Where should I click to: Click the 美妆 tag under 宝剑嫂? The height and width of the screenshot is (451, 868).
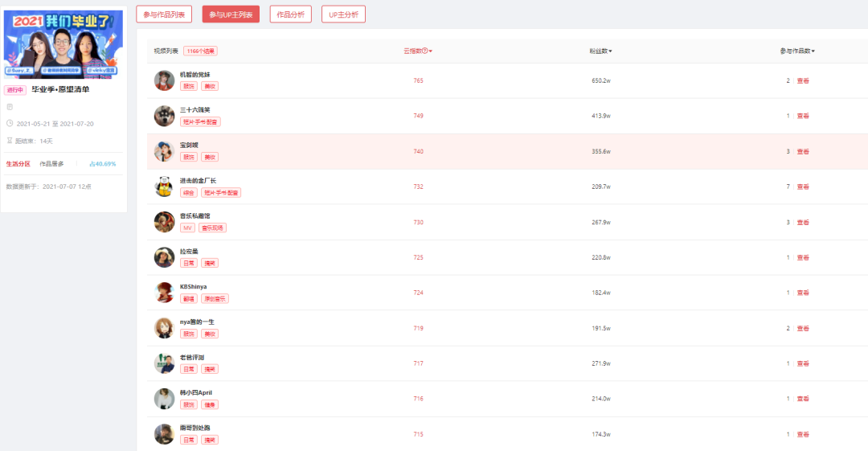click(x=210, y=158)
